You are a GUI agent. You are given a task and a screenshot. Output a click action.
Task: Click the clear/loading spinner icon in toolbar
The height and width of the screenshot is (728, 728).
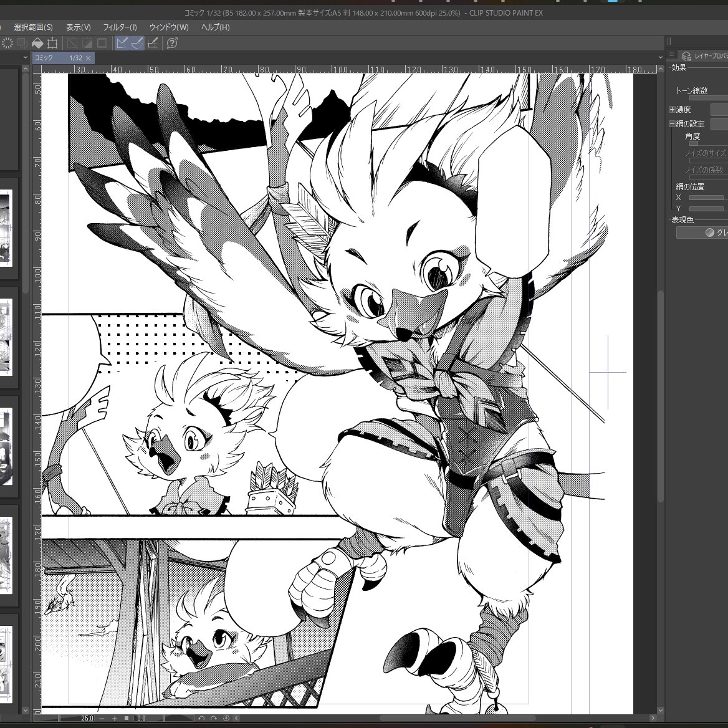(x=7, y=43)
